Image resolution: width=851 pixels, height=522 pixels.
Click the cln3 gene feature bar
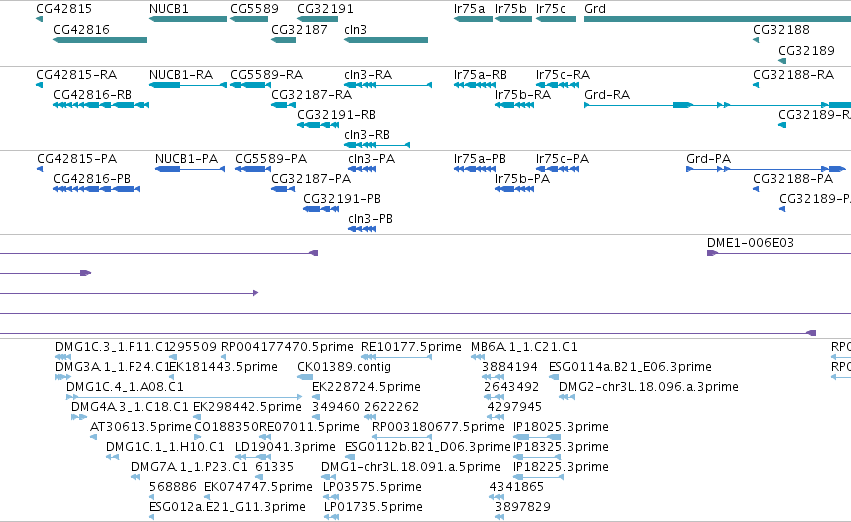pos(386,40)
